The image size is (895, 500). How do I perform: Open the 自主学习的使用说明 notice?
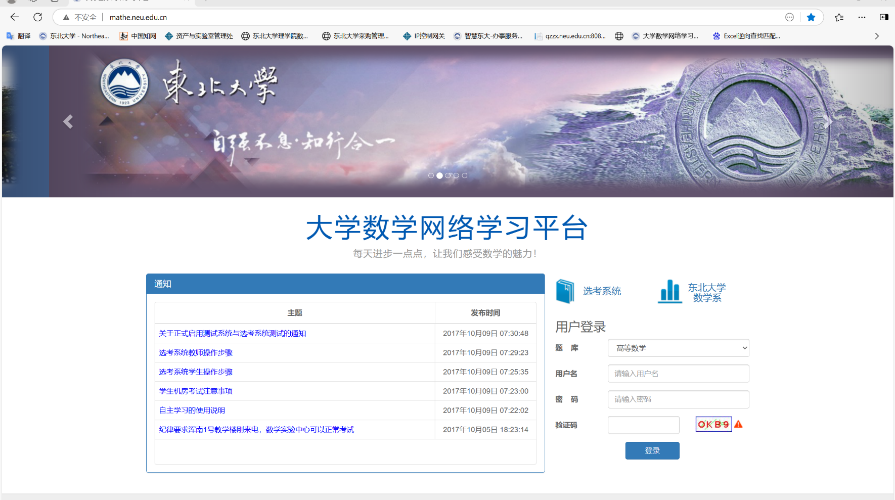[x=191, y=410]
